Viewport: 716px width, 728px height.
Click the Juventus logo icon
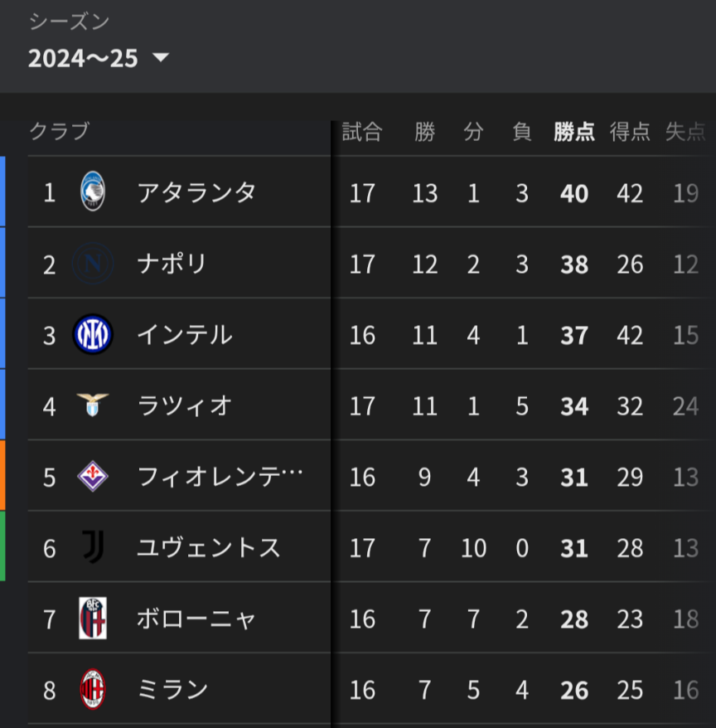[x=93, y=548]
